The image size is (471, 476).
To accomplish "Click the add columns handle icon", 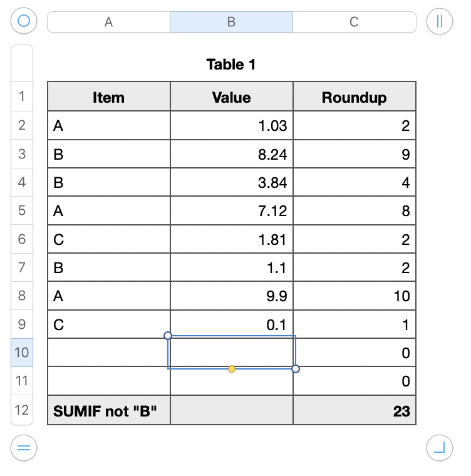I will tap(440, 21).
